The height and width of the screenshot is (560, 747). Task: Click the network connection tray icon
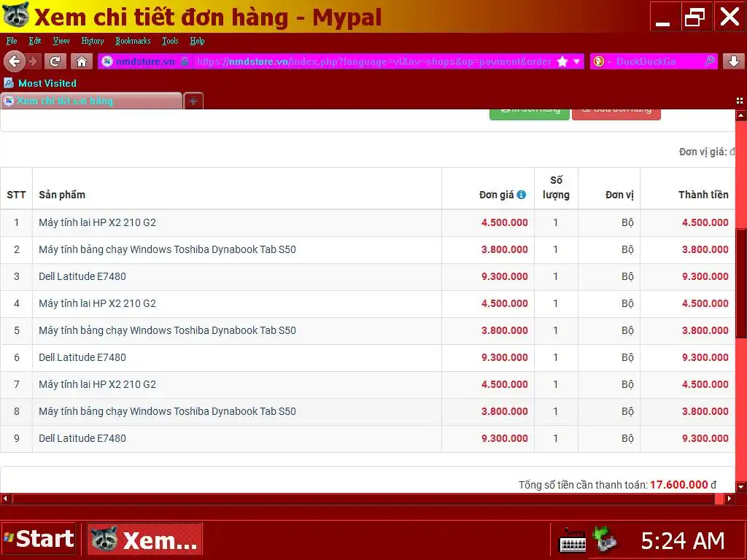pos(605,540)
